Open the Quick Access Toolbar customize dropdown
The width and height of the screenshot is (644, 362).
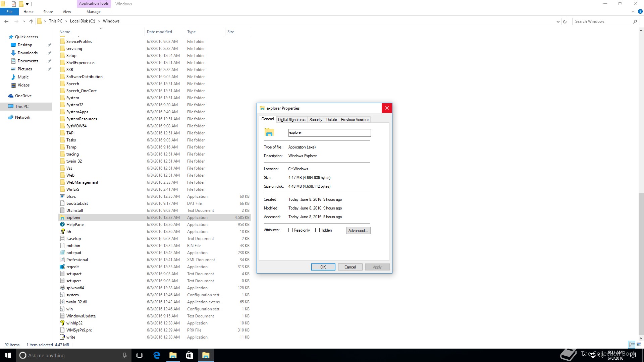point(28,4)
